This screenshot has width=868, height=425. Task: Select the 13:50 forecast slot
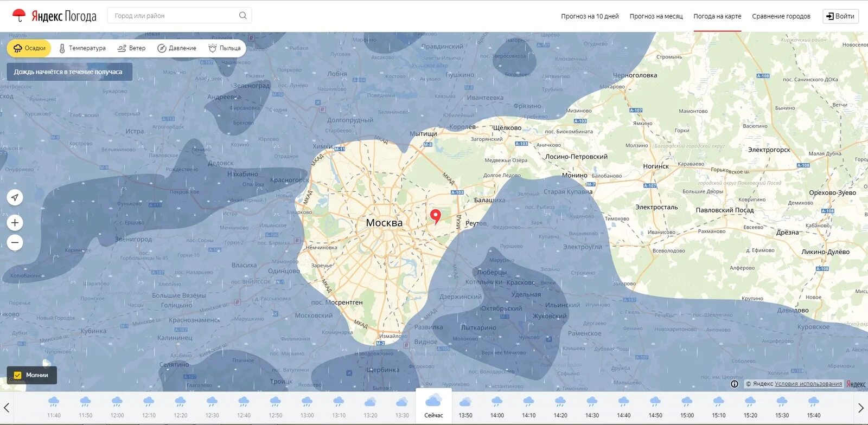(x=465, y=408)
